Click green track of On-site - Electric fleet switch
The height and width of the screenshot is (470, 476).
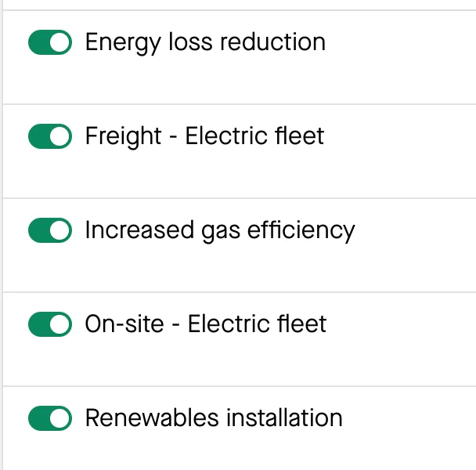pyautogui.click(x=39, y=324)
